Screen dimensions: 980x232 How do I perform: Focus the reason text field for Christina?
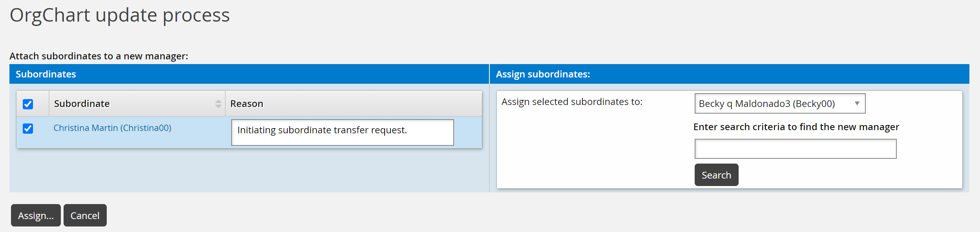pyautogui.click(x=342, y=133)
